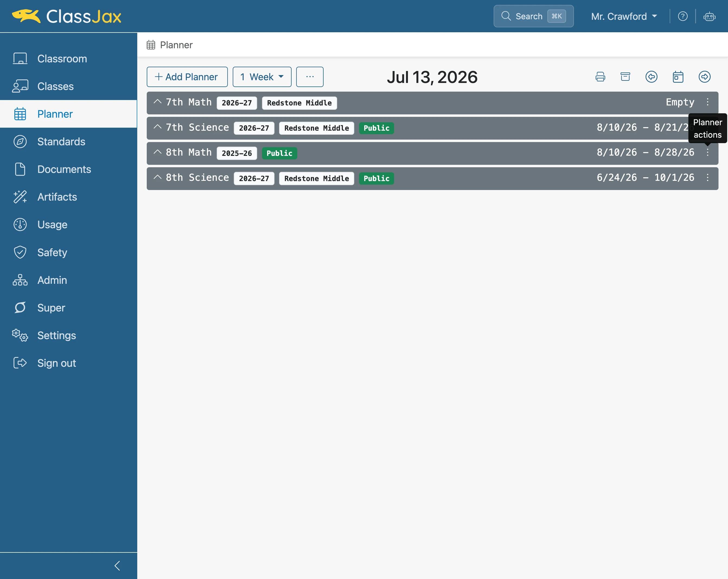Open 8th Math planner actions menu
728x579 pixels.
pos(707,152)
